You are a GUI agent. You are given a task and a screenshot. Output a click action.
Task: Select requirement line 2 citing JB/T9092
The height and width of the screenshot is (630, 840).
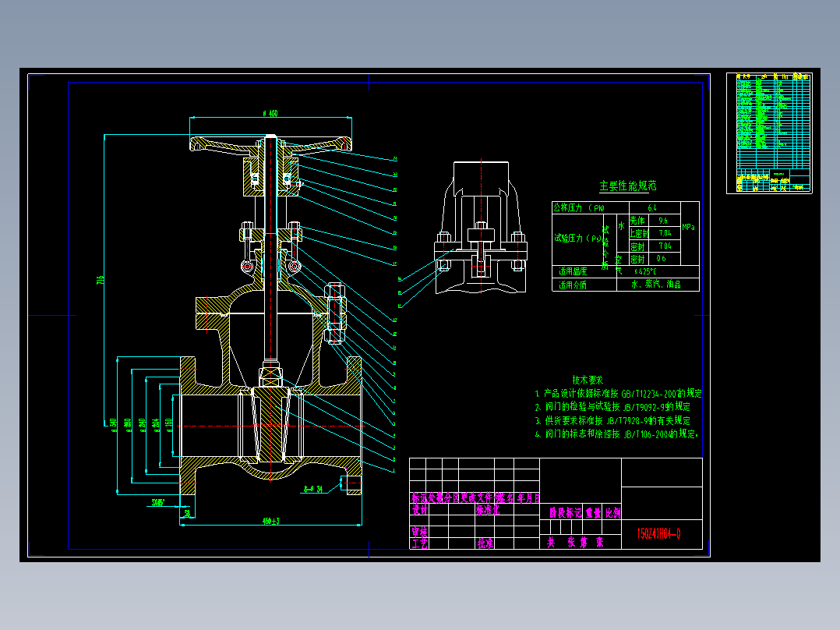click(x=612, y=407)
